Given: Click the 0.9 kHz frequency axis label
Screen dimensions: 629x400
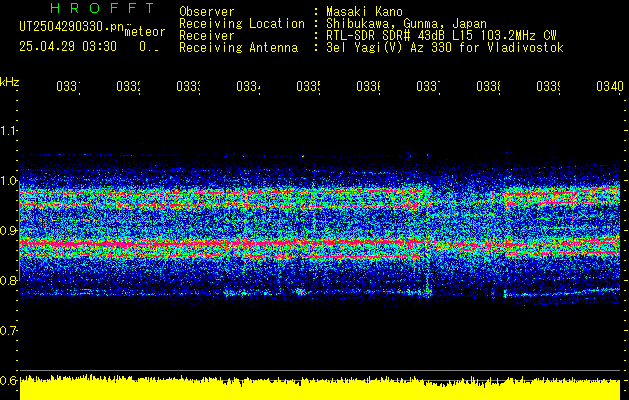Looking at the screenshot, I should tap(8, 230).
